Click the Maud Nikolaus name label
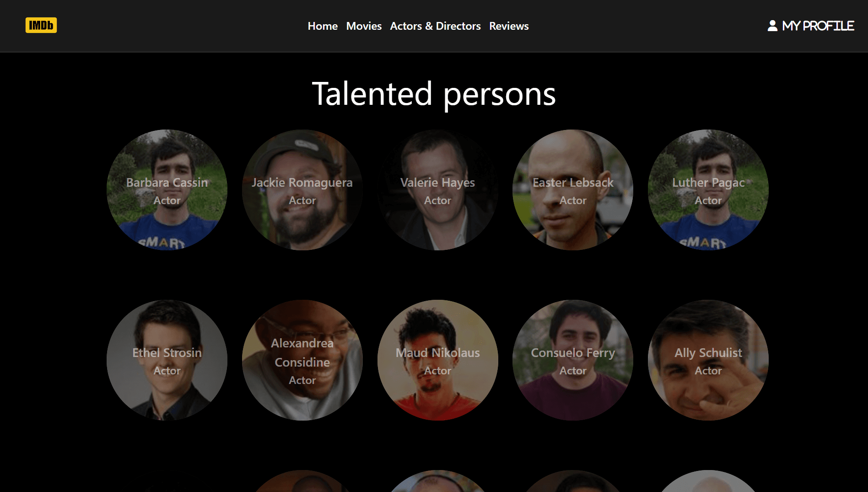The image size is (868, 492). point(438,353)
